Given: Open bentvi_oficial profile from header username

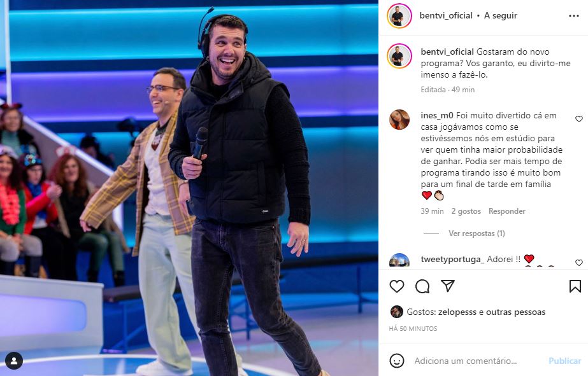Looking at the screenshot, I should click(445, 16).
